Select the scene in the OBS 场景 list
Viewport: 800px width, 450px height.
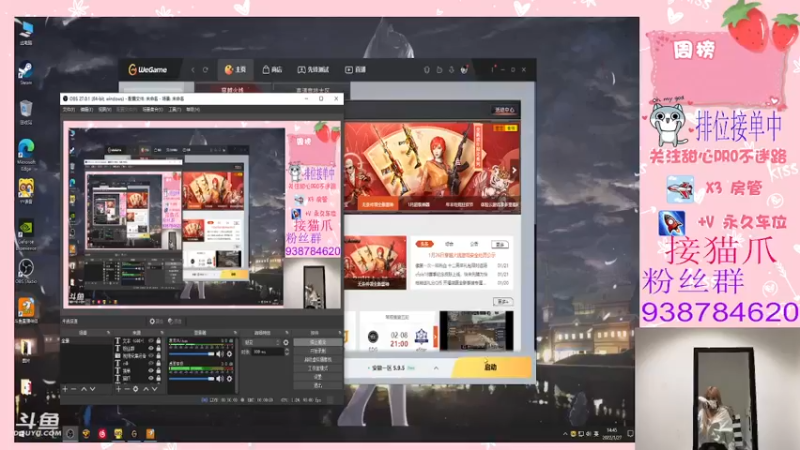(x=87, y=341)
